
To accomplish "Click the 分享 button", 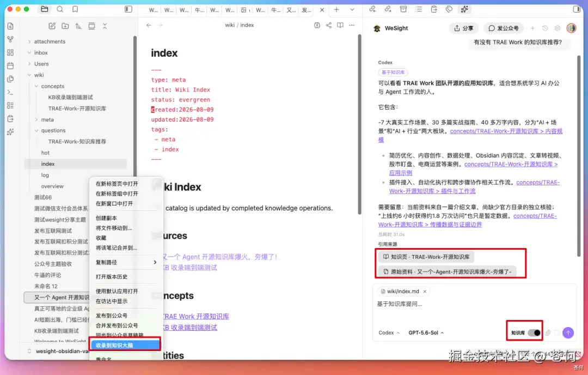I will (463, 28).
